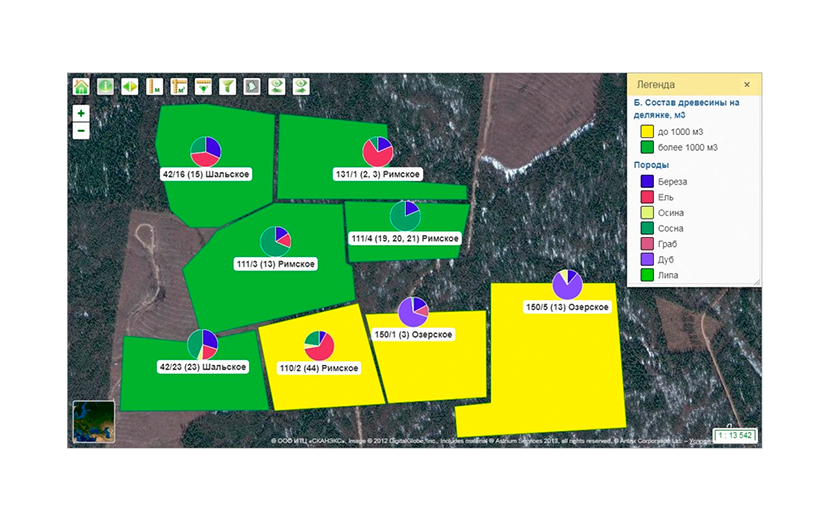The height and width of the screenshot is (521, 830).
Task: Choose the area measurement tool
Action: 179,86
